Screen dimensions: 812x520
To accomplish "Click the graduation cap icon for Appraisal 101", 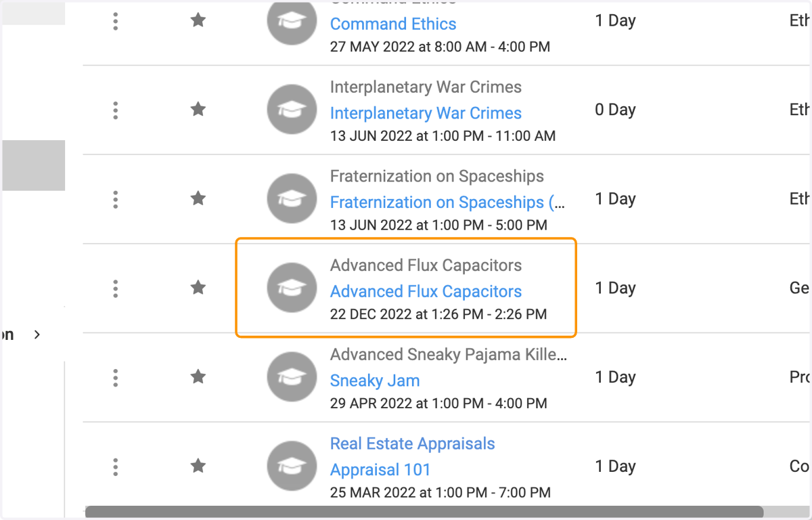I will click(x=291, y=467).
